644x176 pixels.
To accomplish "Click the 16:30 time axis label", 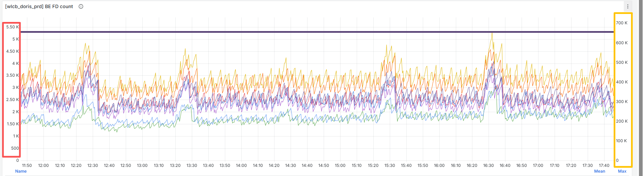I will 489,166.
